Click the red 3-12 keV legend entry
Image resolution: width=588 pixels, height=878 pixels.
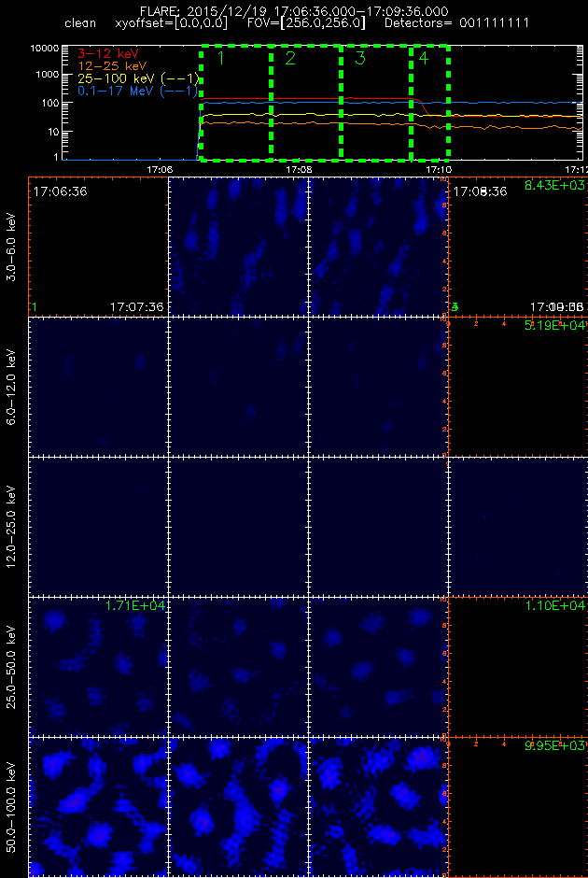(108, 53)
